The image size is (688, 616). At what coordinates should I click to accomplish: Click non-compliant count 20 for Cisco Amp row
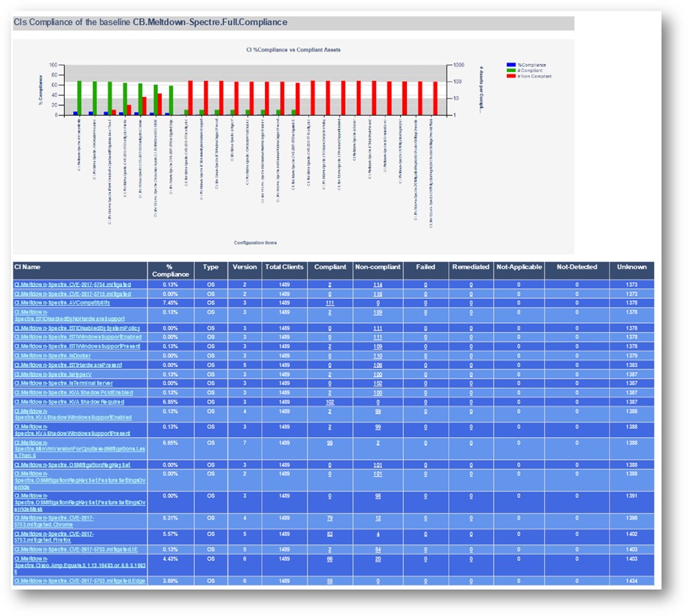[377, 559]
